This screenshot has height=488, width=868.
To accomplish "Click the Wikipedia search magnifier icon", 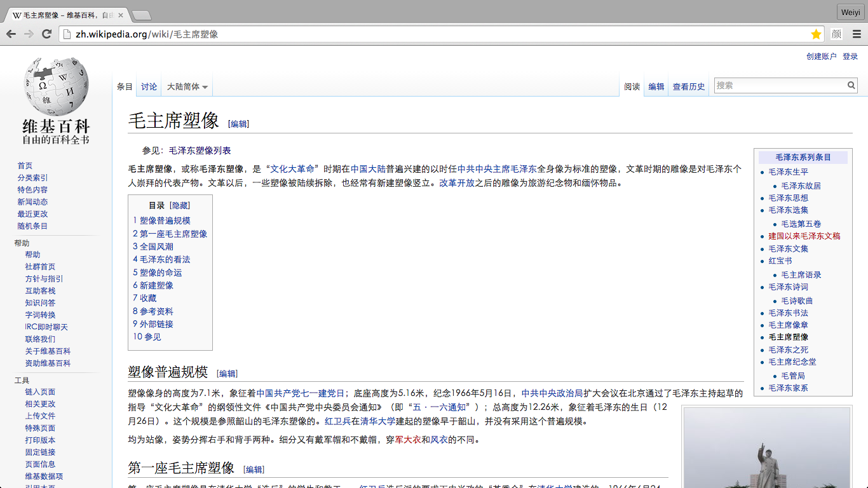I will [851, 85].
